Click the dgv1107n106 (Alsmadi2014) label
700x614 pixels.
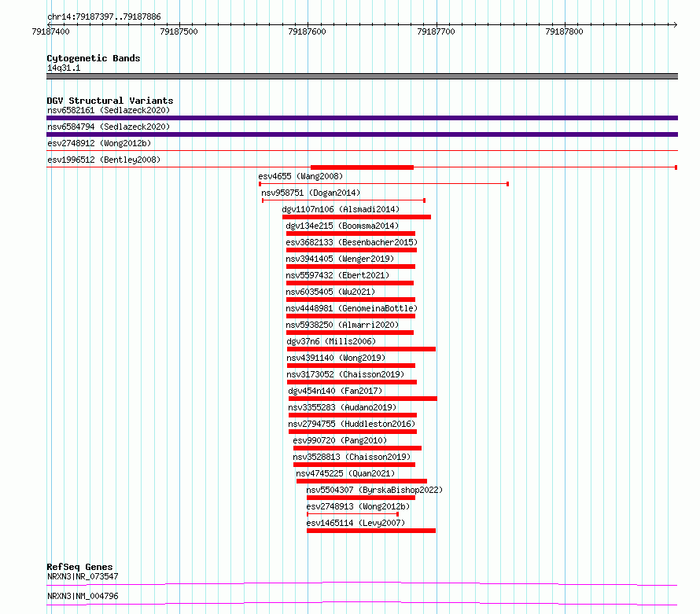click(341, 209)
